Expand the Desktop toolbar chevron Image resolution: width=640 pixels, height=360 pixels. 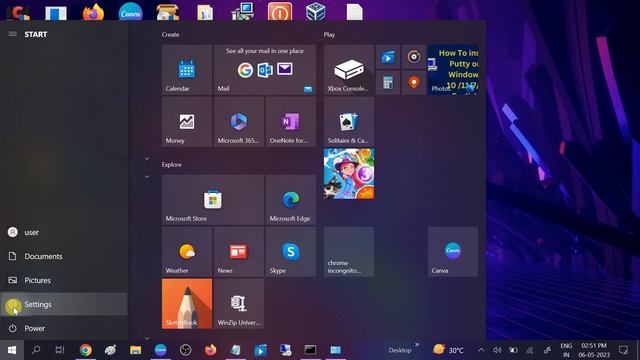(x=417, y=345)
